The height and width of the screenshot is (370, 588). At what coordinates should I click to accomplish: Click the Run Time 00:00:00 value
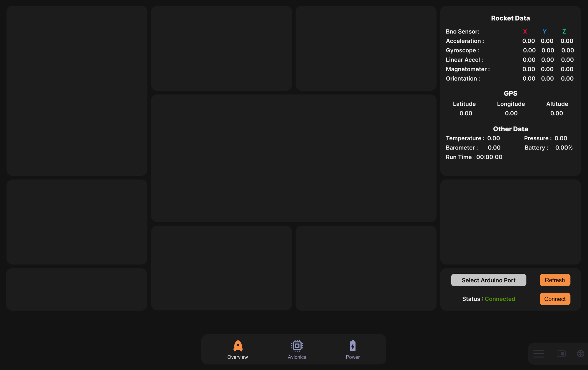tap(489, 157)
